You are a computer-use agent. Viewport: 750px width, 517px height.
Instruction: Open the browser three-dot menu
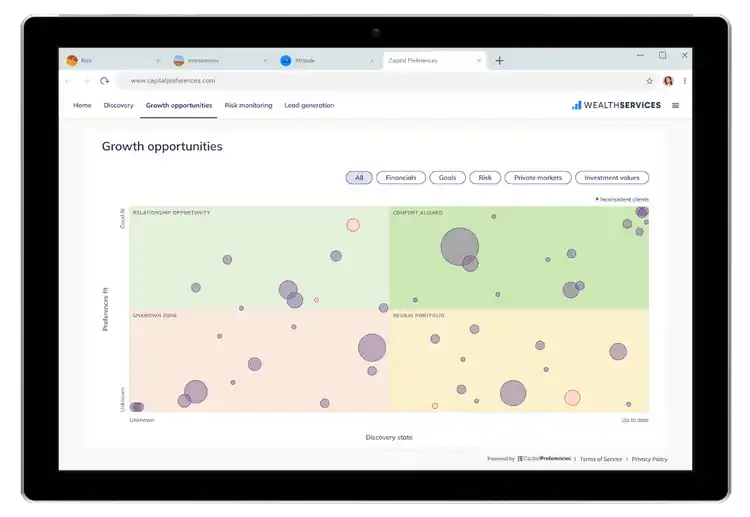[685, 81]
